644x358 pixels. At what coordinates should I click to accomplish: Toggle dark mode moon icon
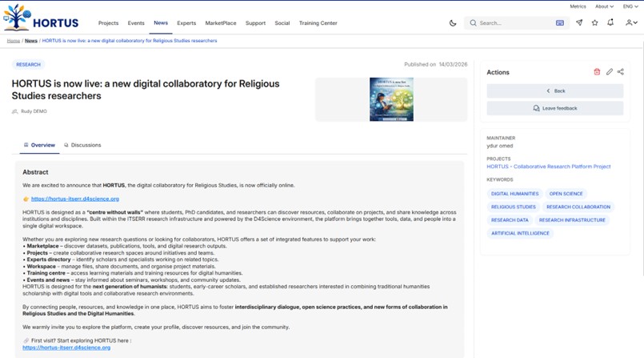click(x=453, y=23)
